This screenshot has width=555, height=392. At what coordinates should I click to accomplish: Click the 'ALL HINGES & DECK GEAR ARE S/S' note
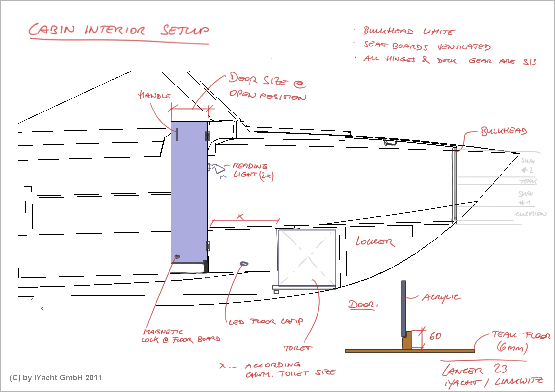[x=450, y=60]
